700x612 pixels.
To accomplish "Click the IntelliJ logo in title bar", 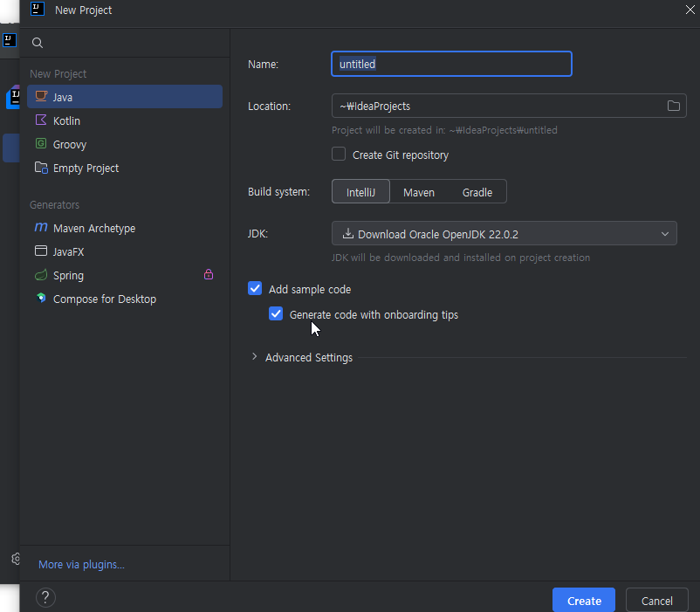I will tap(38, 9).
